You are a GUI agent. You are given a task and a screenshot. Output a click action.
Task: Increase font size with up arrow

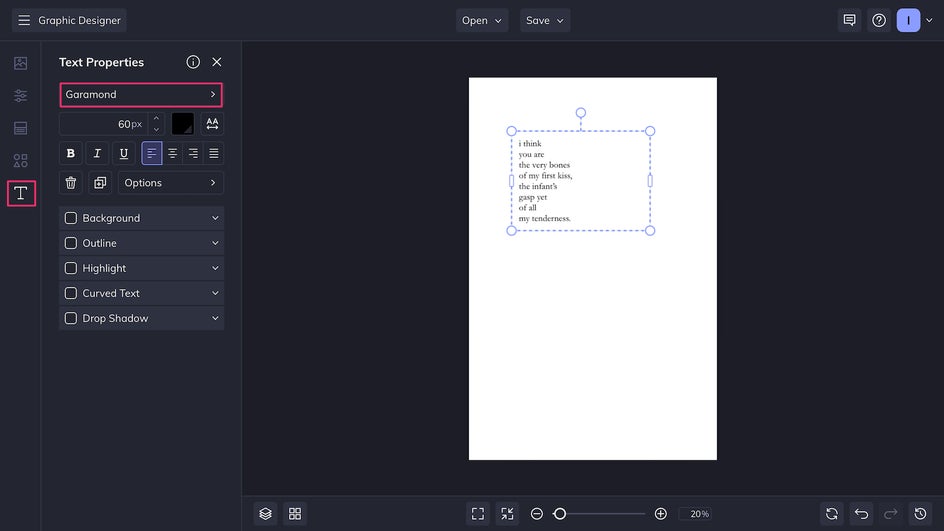tap(156, 119)
